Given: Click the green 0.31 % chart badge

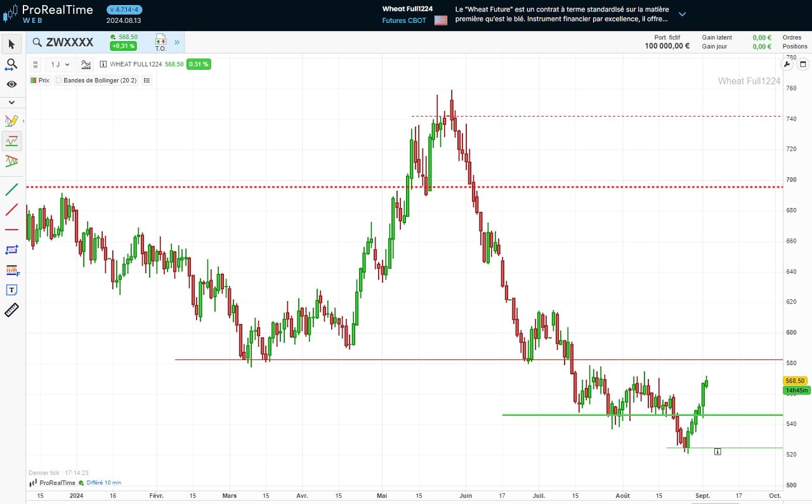Looking at the screenshot, I should (199, 64).
